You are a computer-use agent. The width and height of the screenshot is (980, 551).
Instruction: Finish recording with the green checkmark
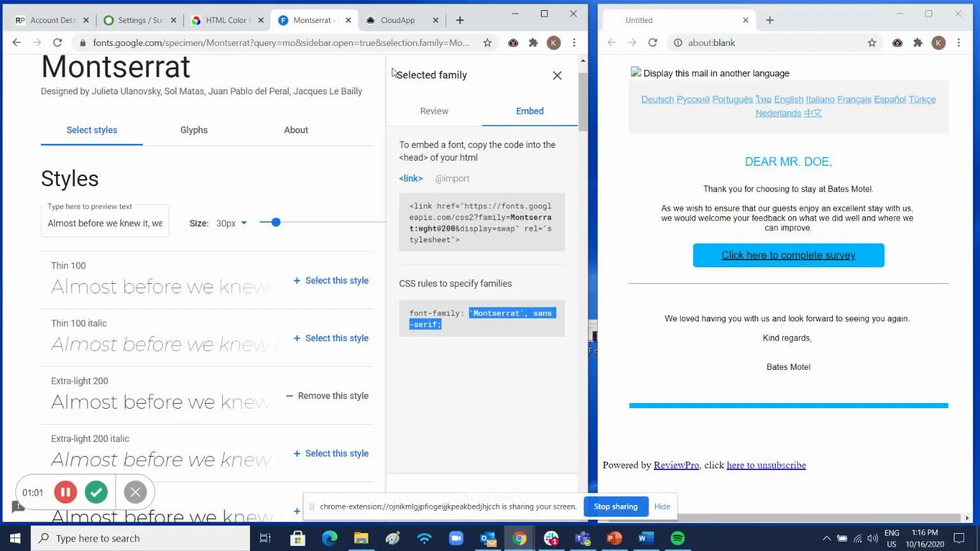pyautogui.click(x=96, y=492)
